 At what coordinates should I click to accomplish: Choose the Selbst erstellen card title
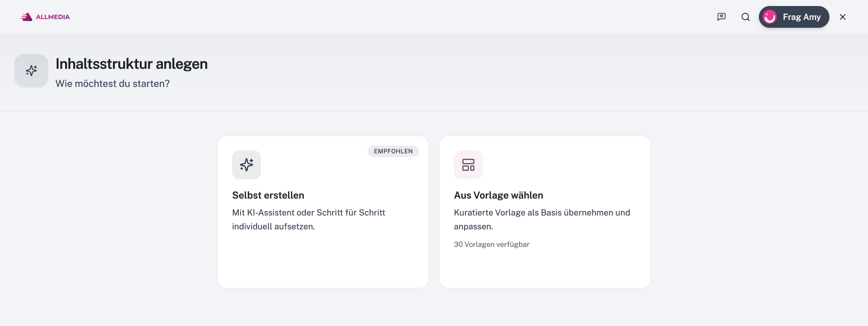[268, 195]
